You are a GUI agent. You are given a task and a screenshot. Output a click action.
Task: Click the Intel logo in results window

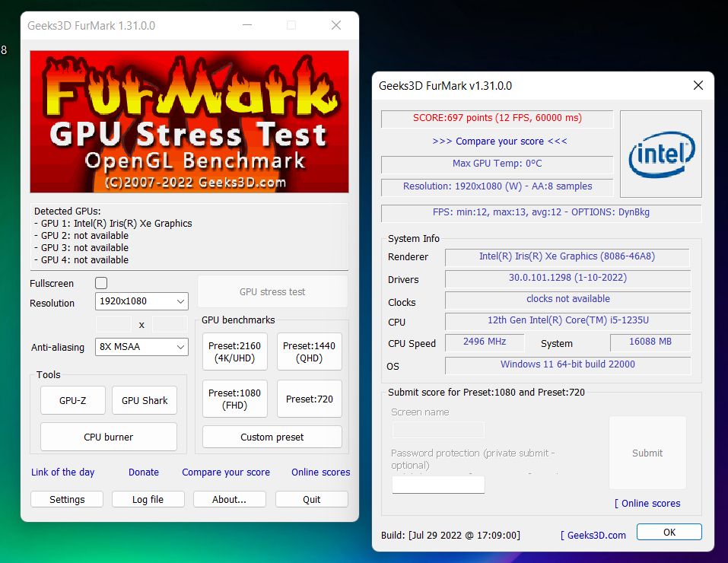click(x=661, y=154)
